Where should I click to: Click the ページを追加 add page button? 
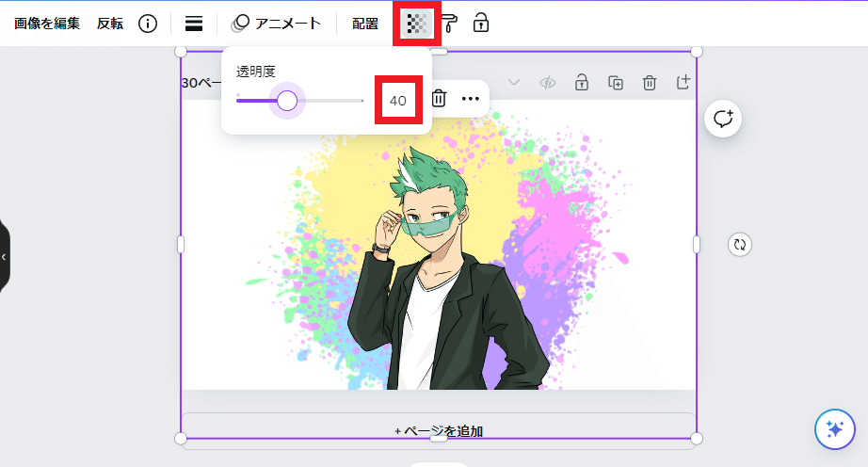click(439, 430)
